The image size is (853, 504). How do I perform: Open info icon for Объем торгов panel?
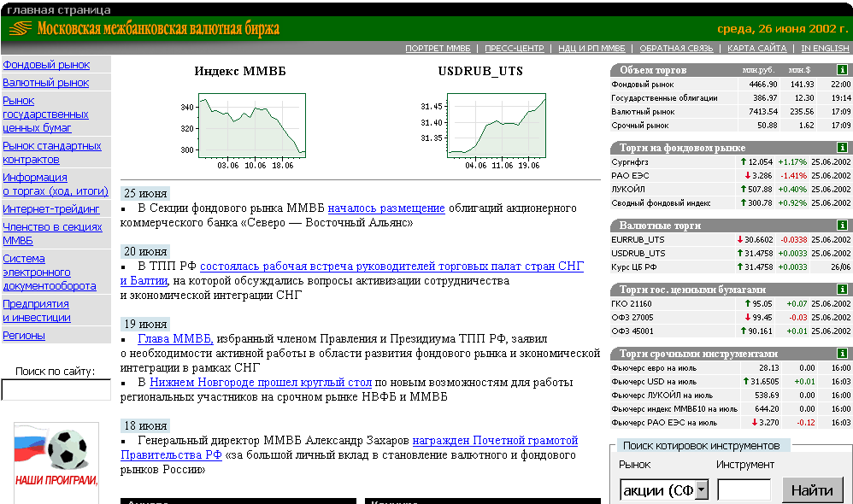(842, 70)
